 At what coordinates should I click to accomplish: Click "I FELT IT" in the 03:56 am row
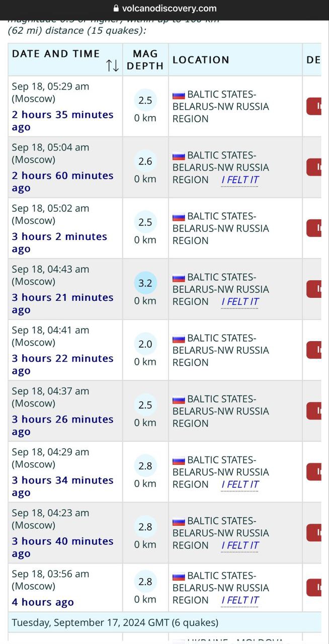click(x=239, y=600)
